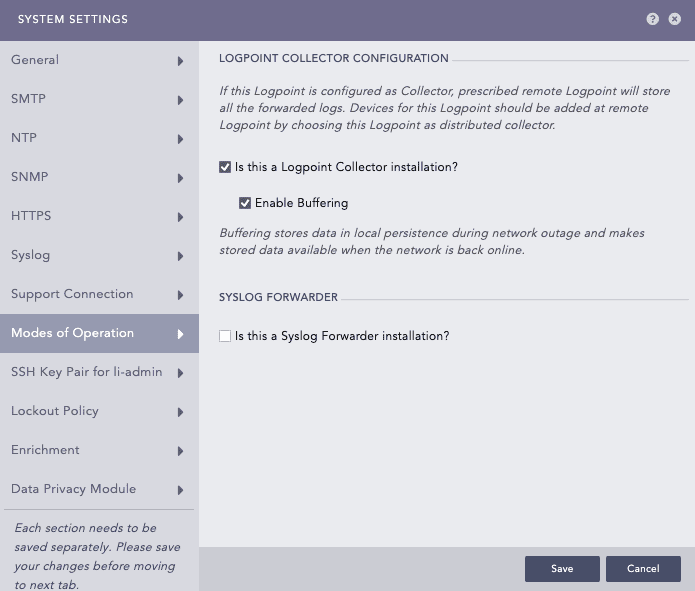Click the arrow next to SNMP

(x=181, y=178)
